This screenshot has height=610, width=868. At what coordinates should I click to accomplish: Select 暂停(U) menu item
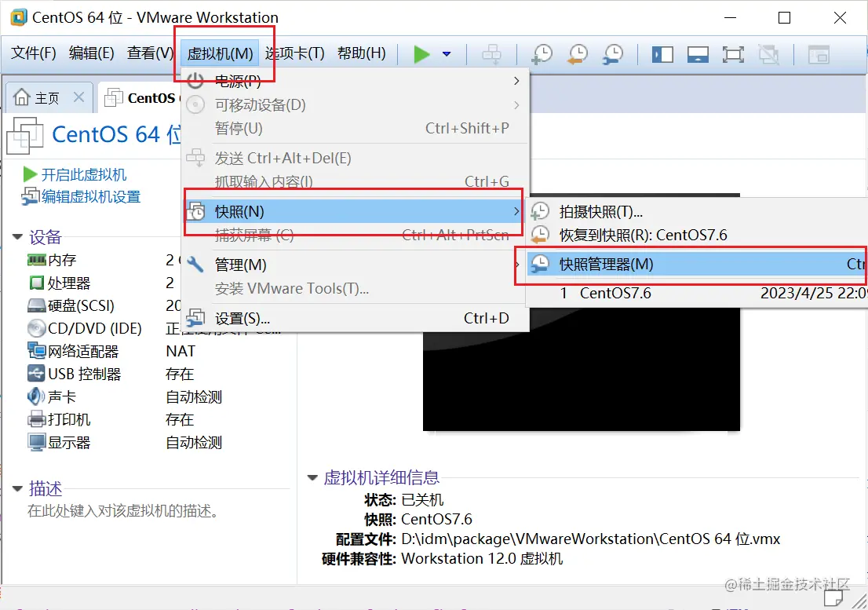354,129
